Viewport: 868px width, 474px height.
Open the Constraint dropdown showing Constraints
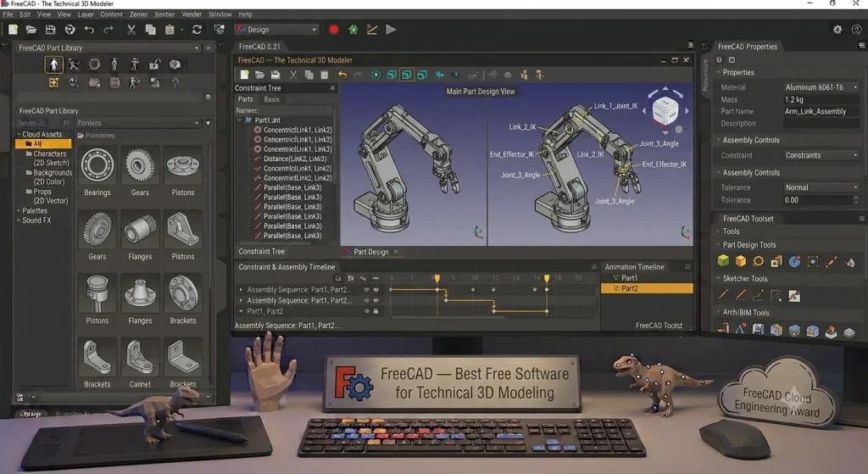tap(821, 155)
